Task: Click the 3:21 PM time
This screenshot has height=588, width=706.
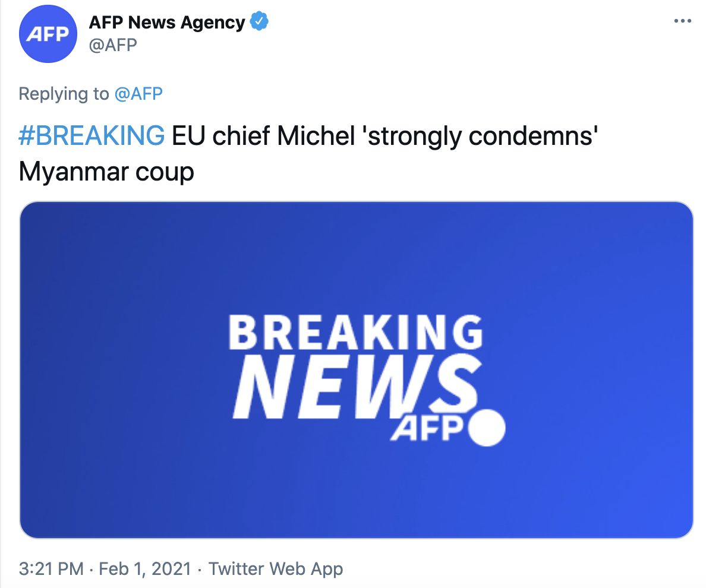Action: click(51, 569)
